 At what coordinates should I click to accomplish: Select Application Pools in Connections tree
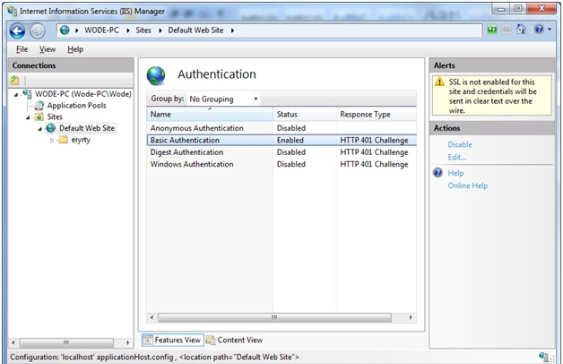[x=76, y=106]
